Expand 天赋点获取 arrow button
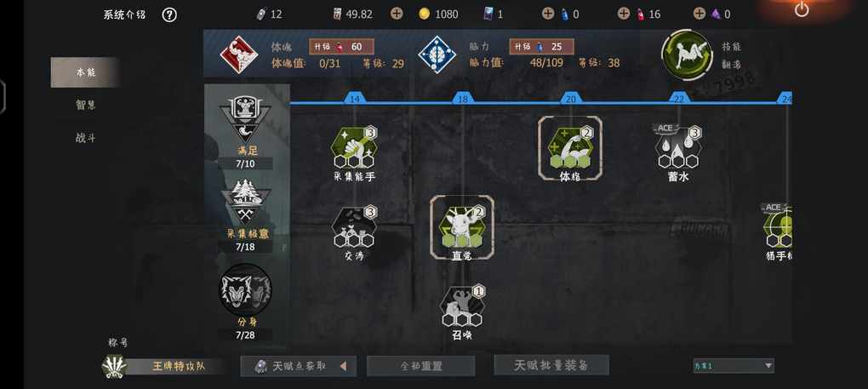The width and height of the screenshot is (868, 389). coord(343,366)
